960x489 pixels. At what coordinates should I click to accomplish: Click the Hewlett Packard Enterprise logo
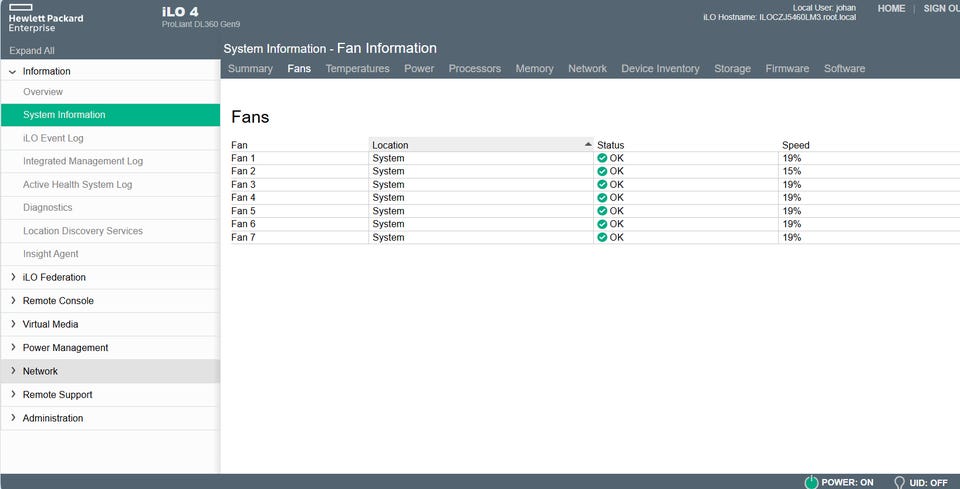click(46, 18)
